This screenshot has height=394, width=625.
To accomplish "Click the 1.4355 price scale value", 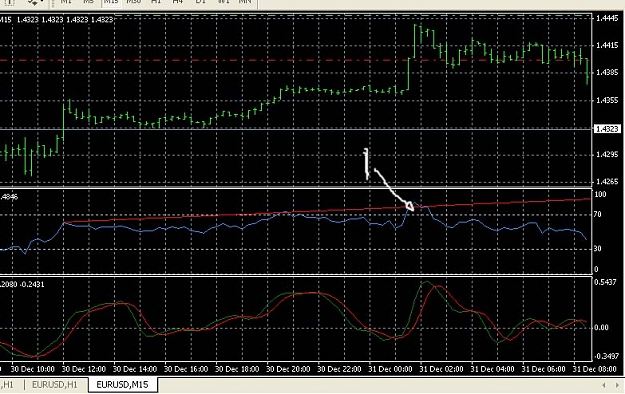I will (x=607, y=100).
